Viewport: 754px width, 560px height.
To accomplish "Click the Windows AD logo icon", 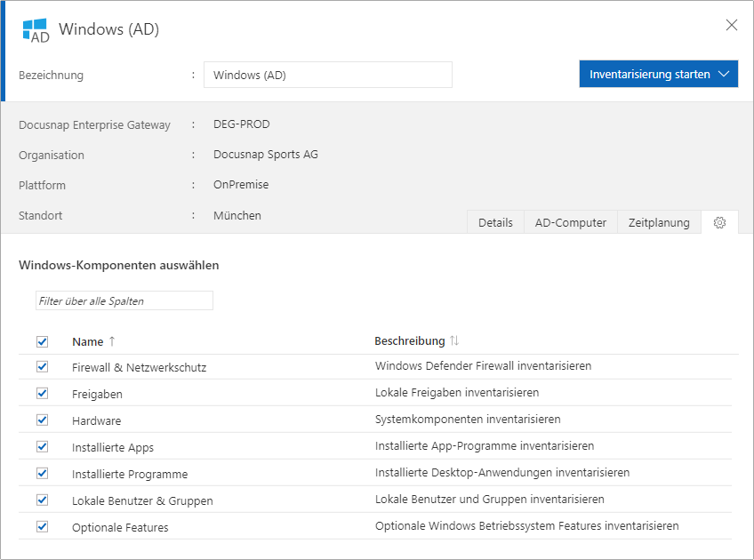I will pos(36,30).
